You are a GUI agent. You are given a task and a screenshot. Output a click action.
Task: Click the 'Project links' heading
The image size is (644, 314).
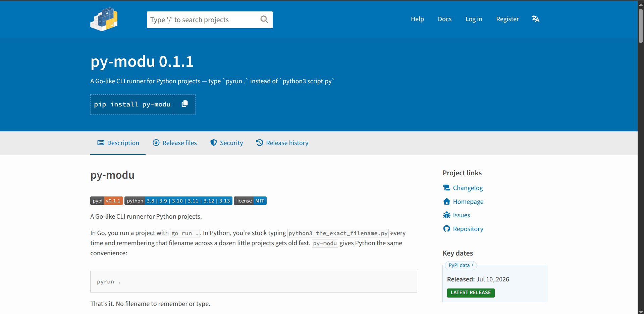[x=462, y=173]
